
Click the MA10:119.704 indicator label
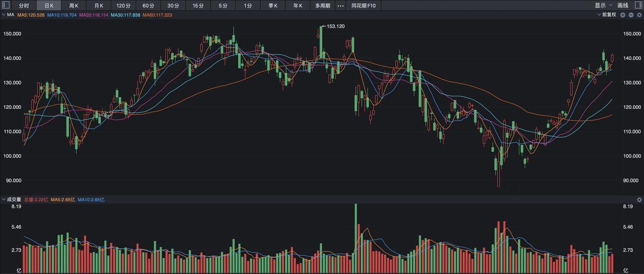coord(62,15)
